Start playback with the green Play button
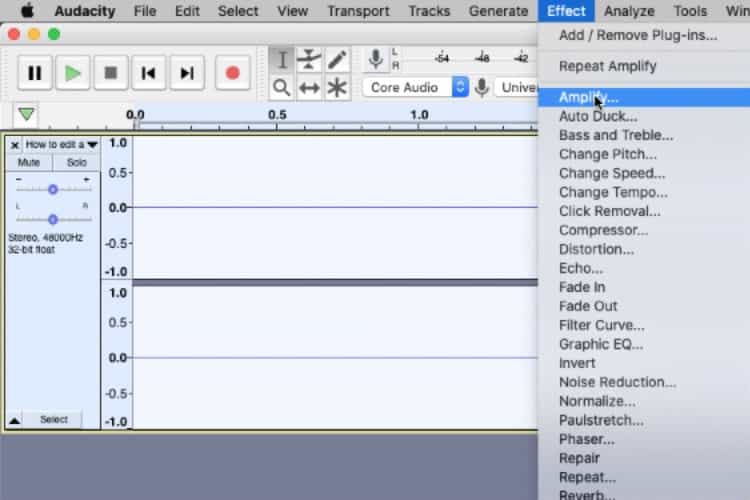Viewport: 750px width, 500px height. pyautogui.click(x=73, y=73)
